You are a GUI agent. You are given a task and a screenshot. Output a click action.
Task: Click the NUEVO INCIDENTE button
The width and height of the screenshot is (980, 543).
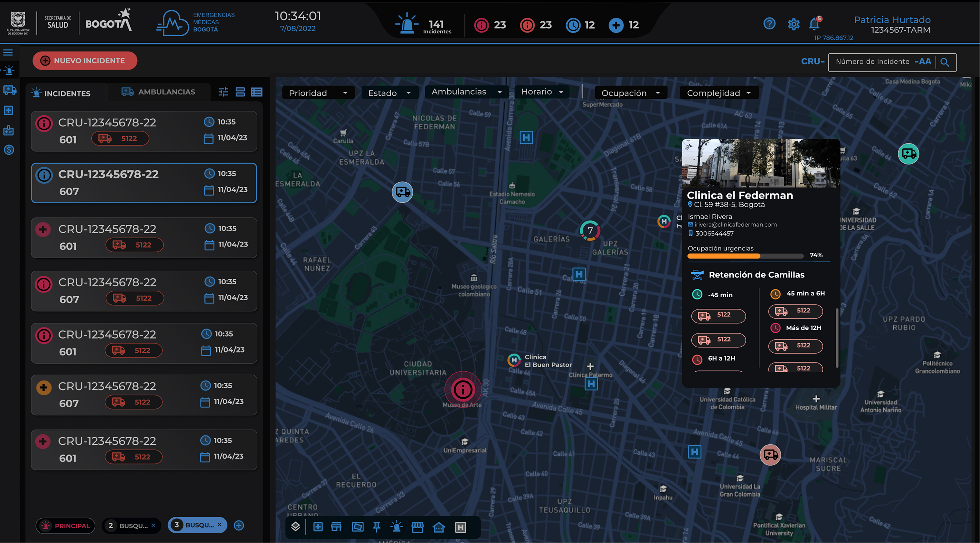click(x=85, y=60)
